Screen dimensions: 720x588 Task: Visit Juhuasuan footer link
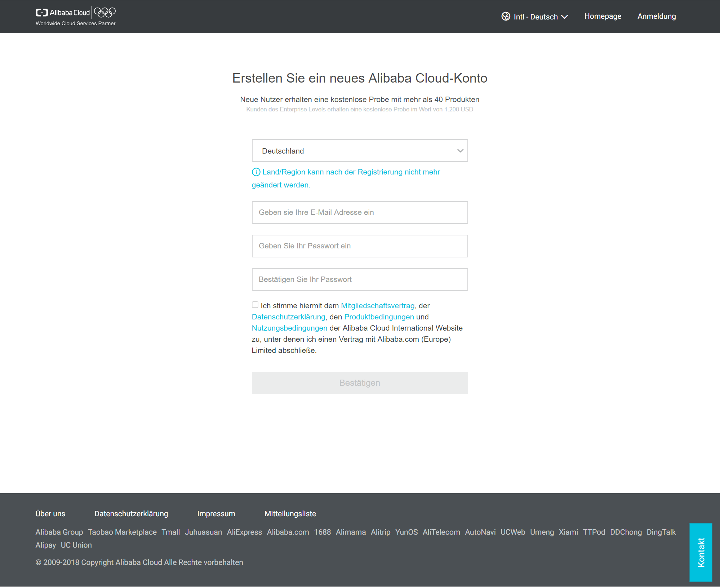coord(203,532)
